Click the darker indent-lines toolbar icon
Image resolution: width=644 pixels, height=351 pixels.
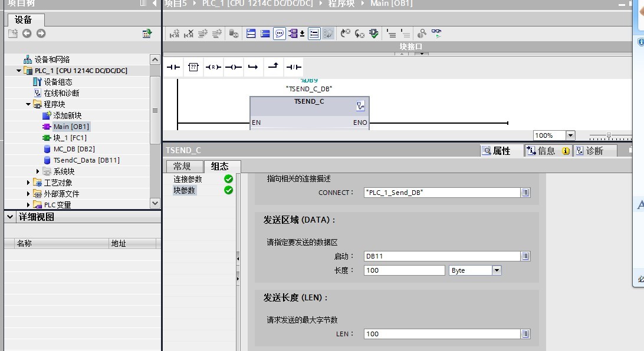(391, 34)
